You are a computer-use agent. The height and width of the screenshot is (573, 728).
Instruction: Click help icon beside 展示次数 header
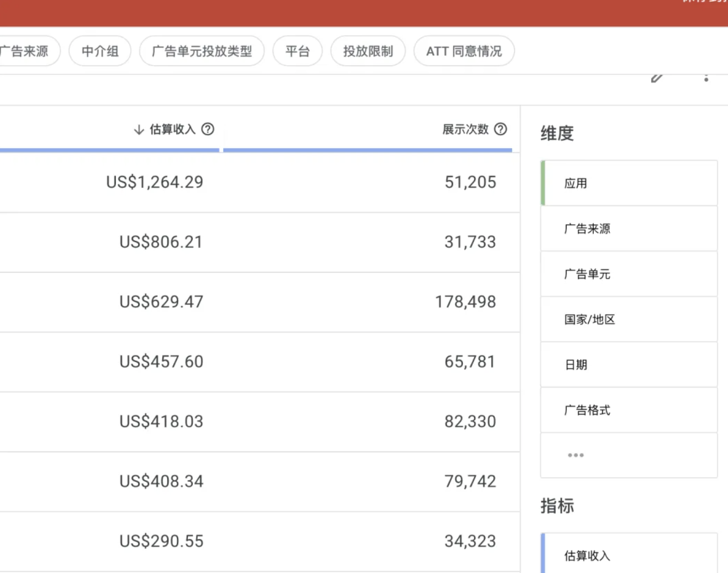pyautogui.click(x=500, y=129)
